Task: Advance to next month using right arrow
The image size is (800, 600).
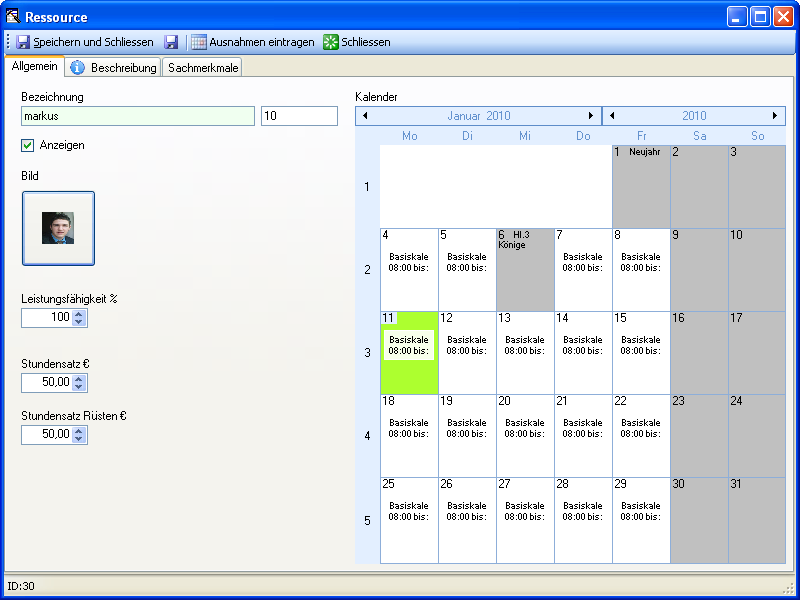Action: pyautogui.click(x=592, y=116)
